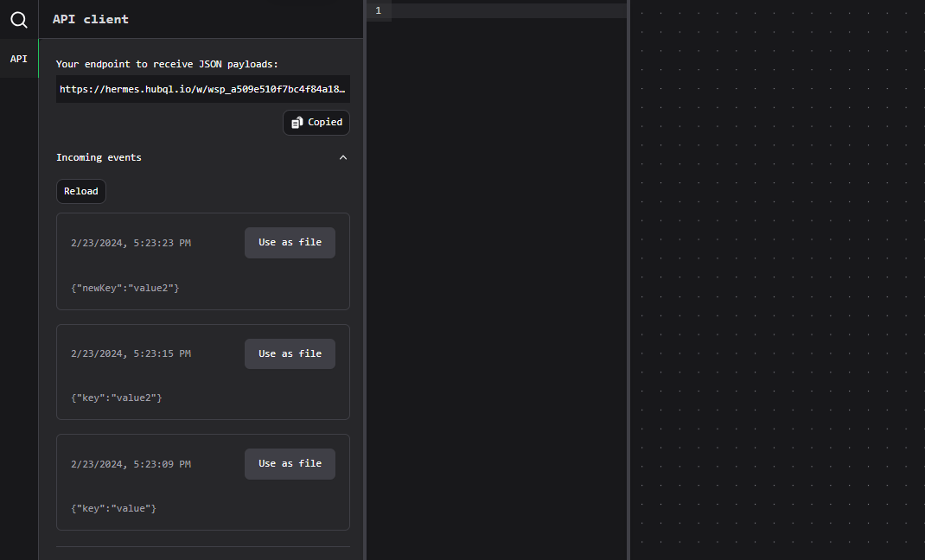Select the middle incoming event card
Image resolution: width=925 pixels, height=560 pixels.
click(x=202, y=372)
